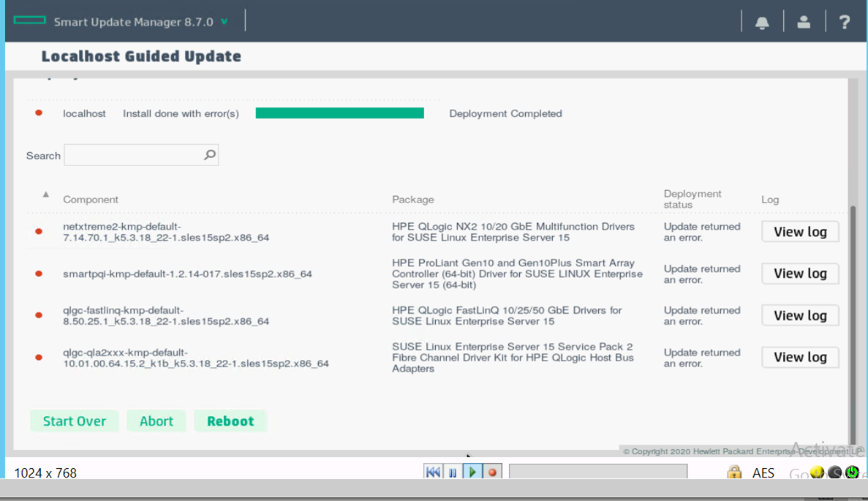
Task: Click the lock icon next to AES
Action: click(733, 472)
